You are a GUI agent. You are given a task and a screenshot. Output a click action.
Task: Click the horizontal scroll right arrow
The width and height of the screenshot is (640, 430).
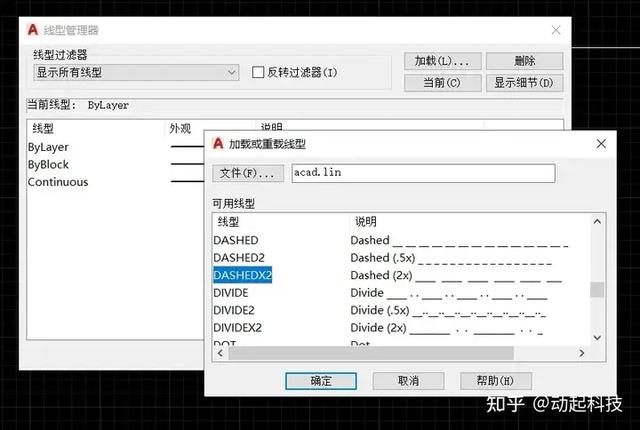(x=582, y=353)
